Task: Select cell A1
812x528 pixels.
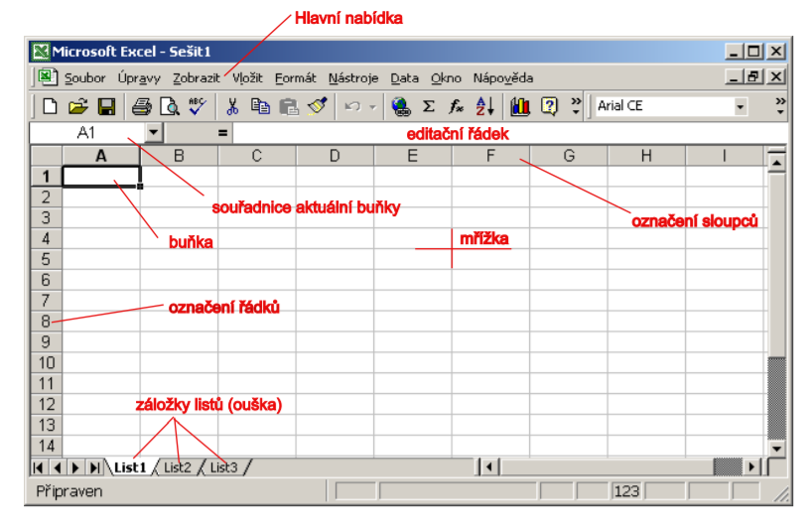Action: pos(101,177)
